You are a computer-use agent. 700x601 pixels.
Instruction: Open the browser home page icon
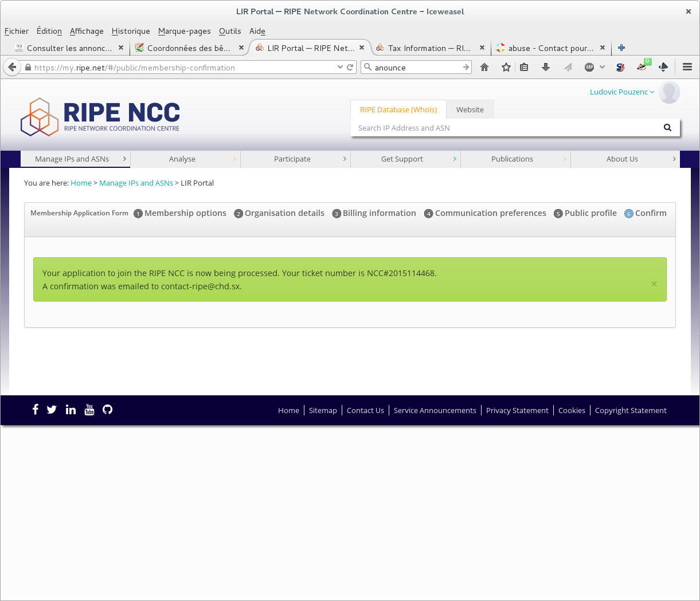(484, 67)
